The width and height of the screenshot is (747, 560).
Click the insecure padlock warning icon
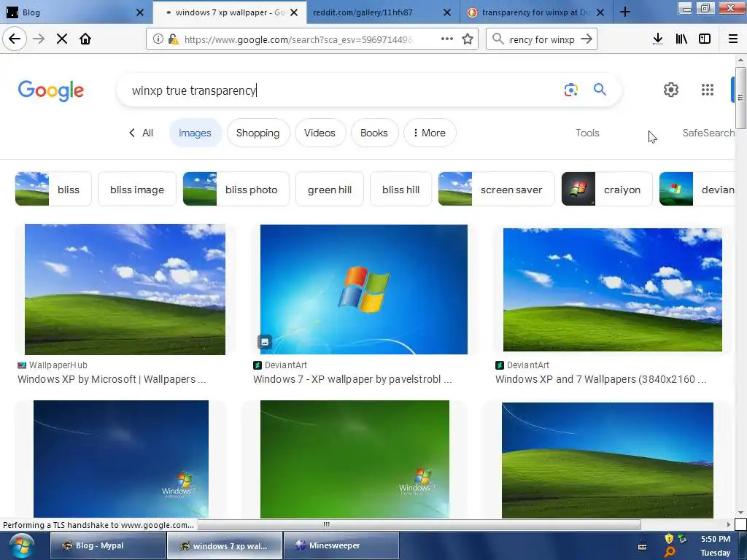(x=173, y=39)
